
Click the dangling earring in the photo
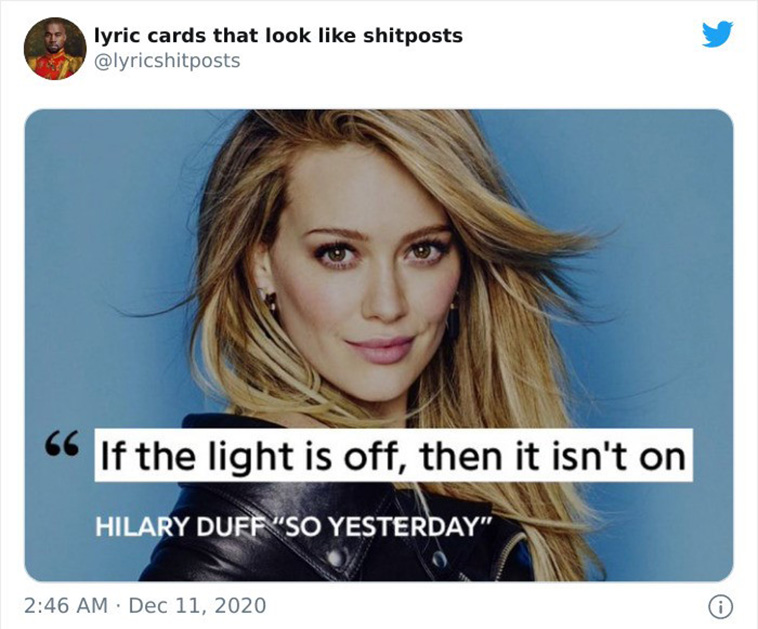[270, 301]
